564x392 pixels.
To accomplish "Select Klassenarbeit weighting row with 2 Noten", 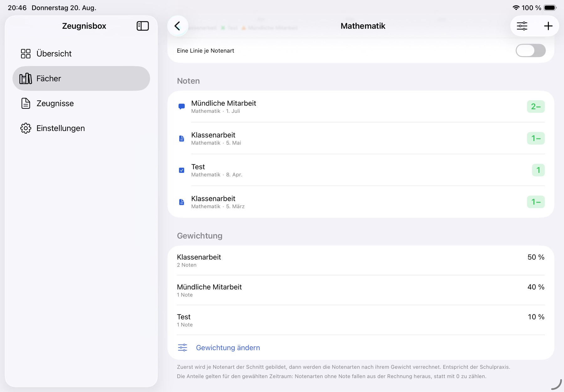I will pos(361,260).
